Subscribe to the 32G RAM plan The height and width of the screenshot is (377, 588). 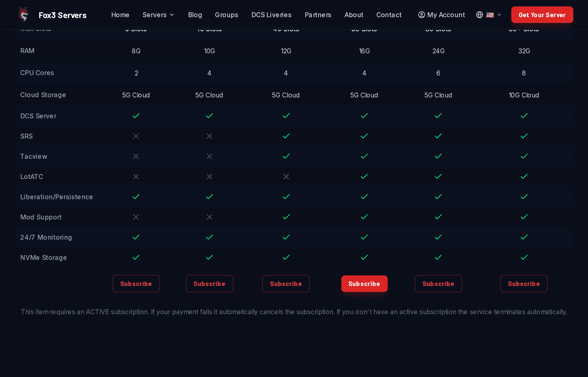524,284
